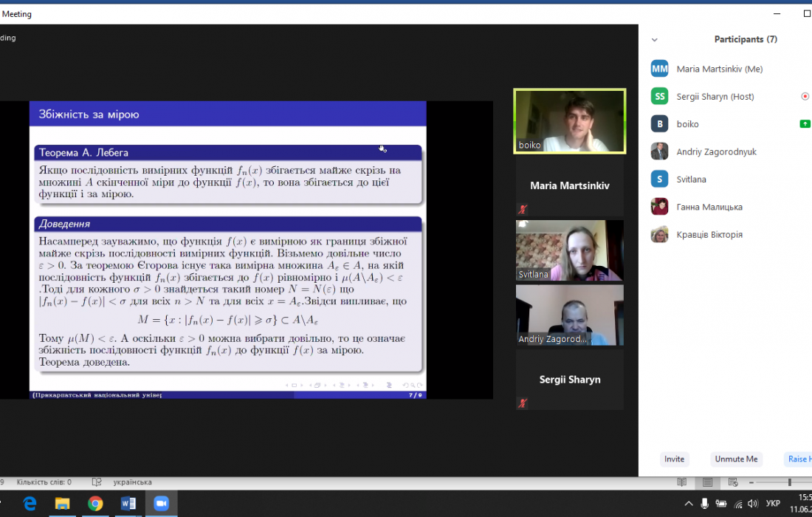Click the Word zoom slider
This screenshot has width=812, height=517.
789,482
